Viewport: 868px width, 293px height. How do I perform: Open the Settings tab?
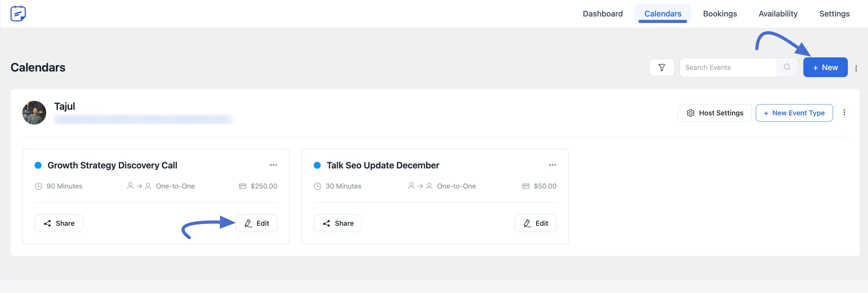pyautogui.click(x=834, y=14)
